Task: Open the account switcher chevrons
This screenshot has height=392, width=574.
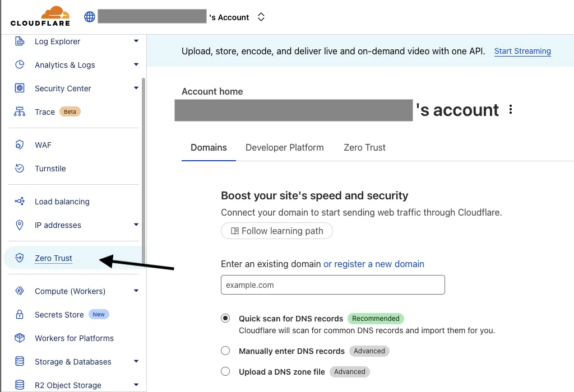Action: [261, 17]
